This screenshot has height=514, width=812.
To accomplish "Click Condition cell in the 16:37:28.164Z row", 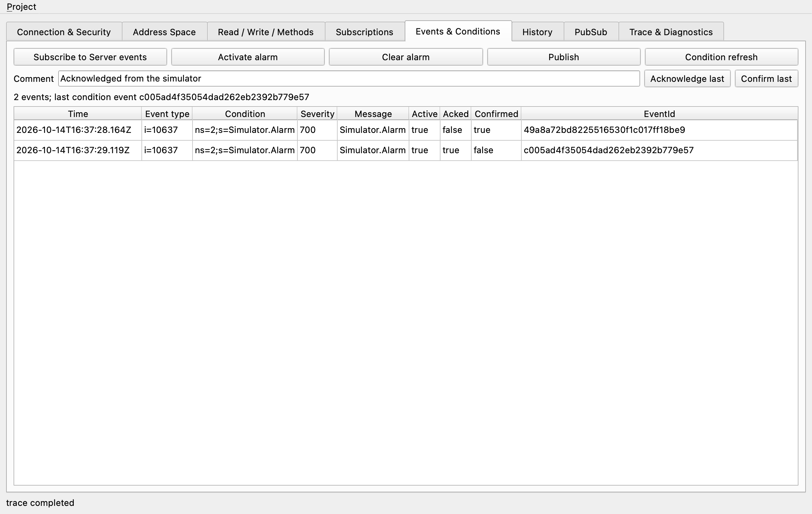I will (245, 130).
